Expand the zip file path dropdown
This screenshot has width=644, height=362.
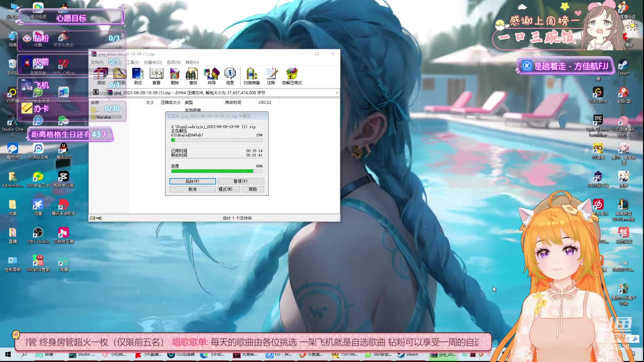(x=337, y=93)
